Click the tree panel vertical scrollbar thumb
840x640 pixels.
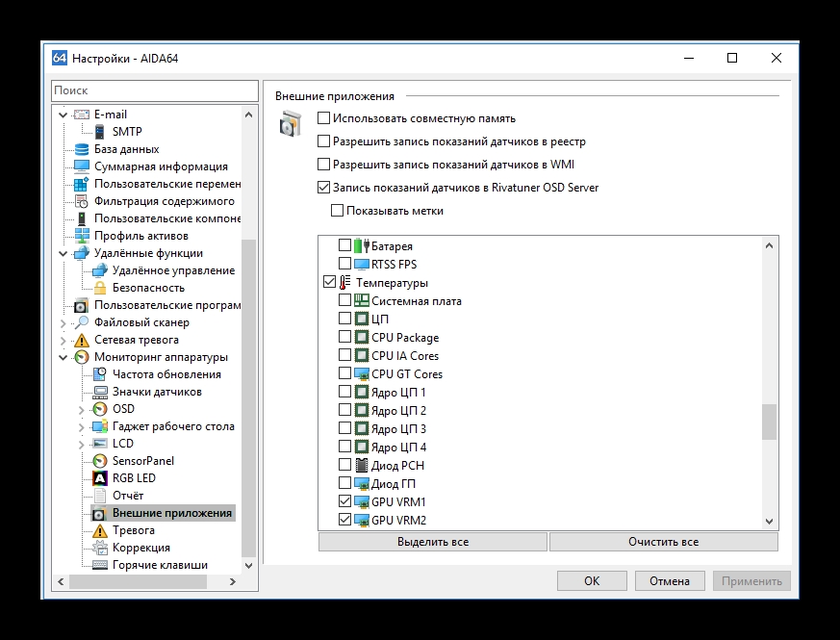tap(248, 398)
